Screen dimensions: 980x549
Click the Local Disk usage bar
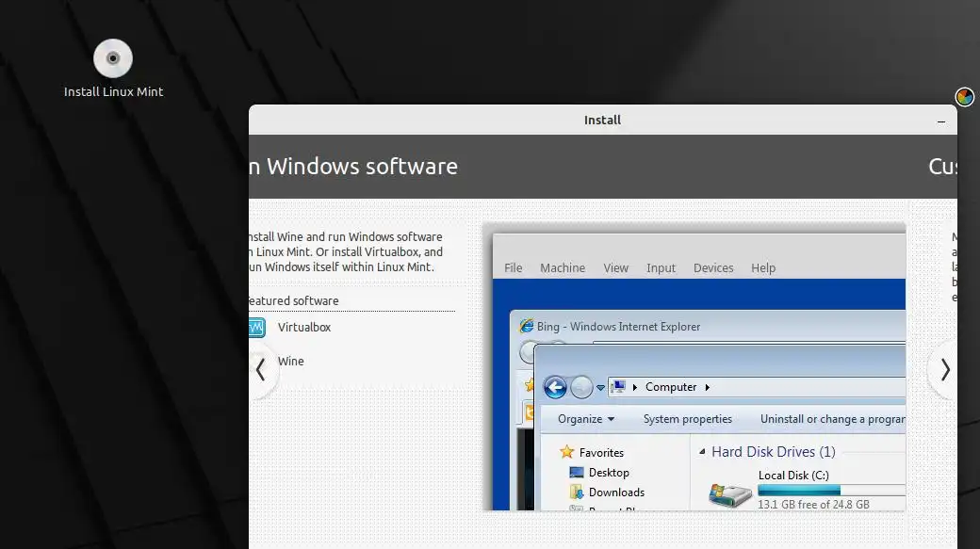point(831,491)
